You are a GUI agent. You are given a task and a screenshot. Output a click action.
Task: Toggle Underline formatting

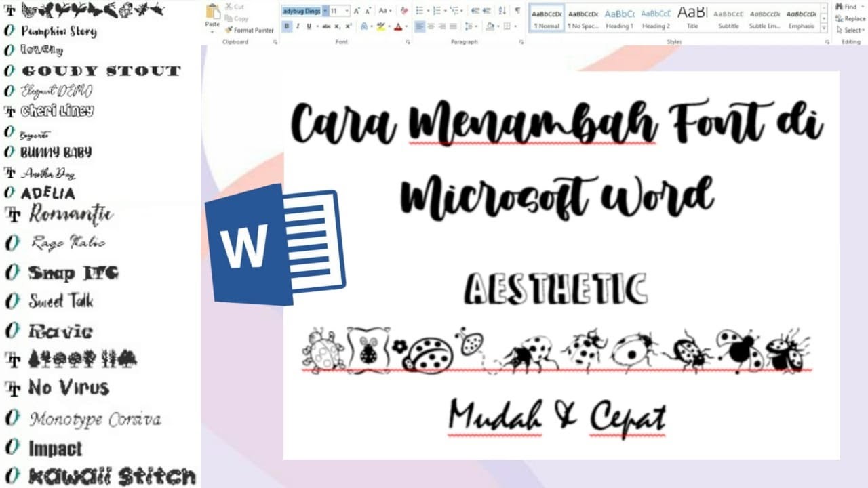[x=309, y=26]
